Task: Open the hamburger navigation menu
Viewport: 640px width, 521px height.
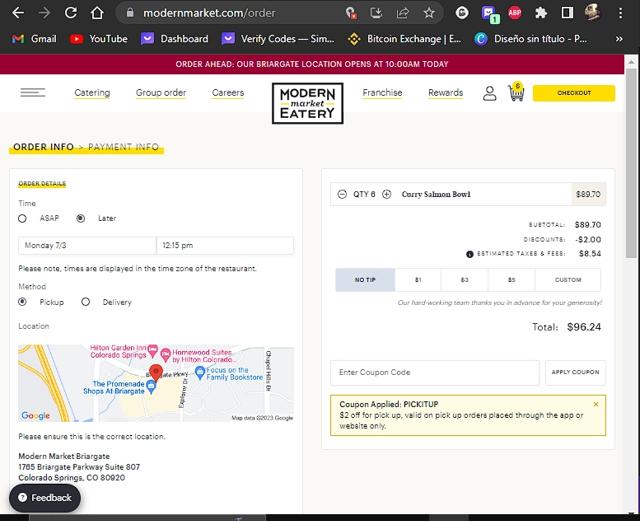Action: [33, 93]
